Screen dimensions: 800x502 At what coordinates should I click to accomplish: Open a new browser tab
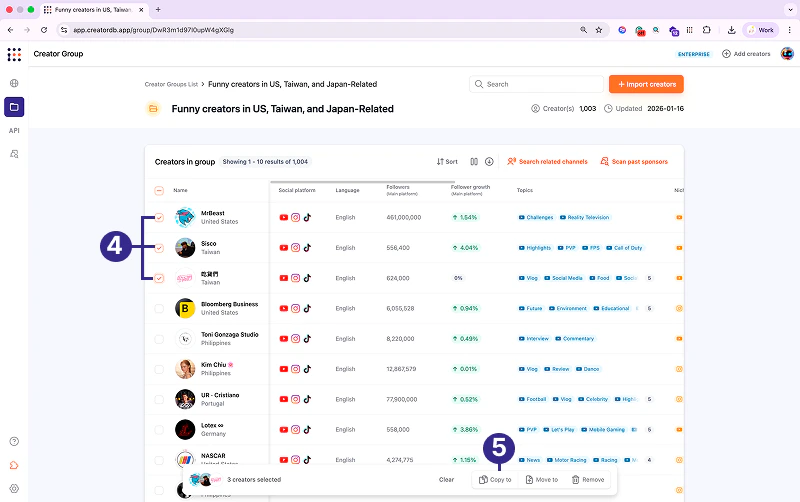pos(158,10)
